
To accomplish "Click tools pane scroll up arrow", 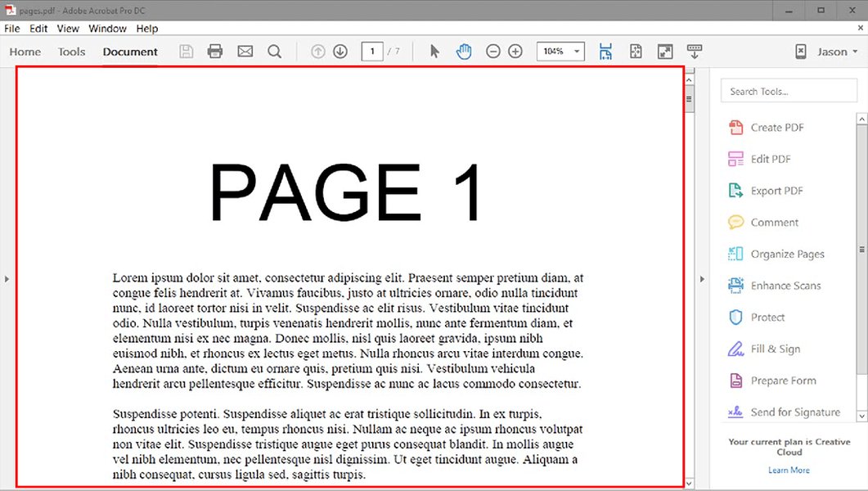I will 862,119.
